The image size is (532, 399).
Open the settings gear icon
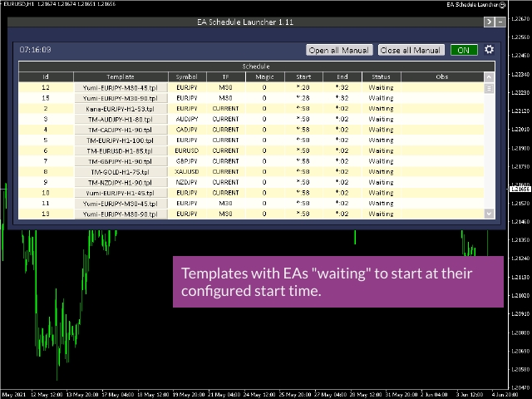tap(489, 50)
